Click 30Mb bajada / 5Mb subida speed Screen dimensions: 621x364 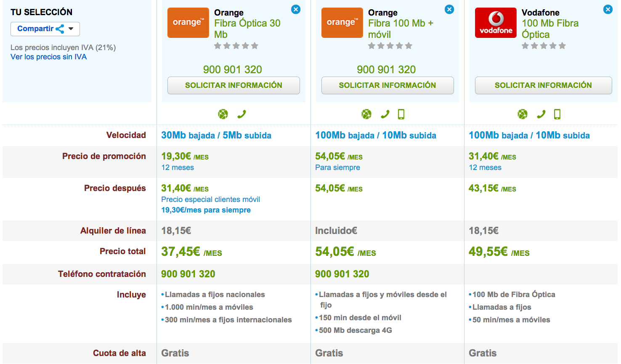(x=216, y=136)
